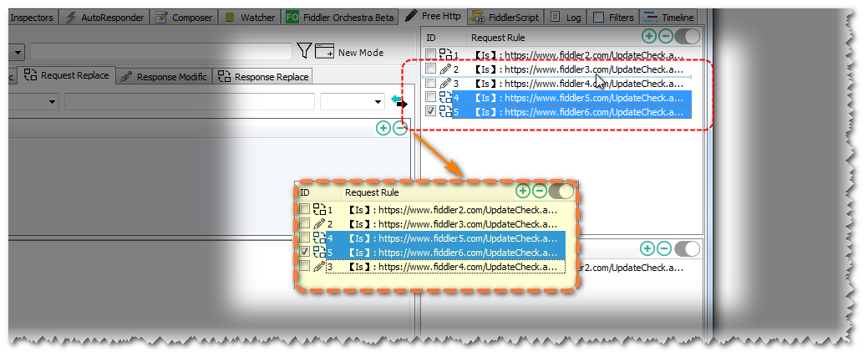Click the plus icon of the lower rule list

tap(647, 248)
